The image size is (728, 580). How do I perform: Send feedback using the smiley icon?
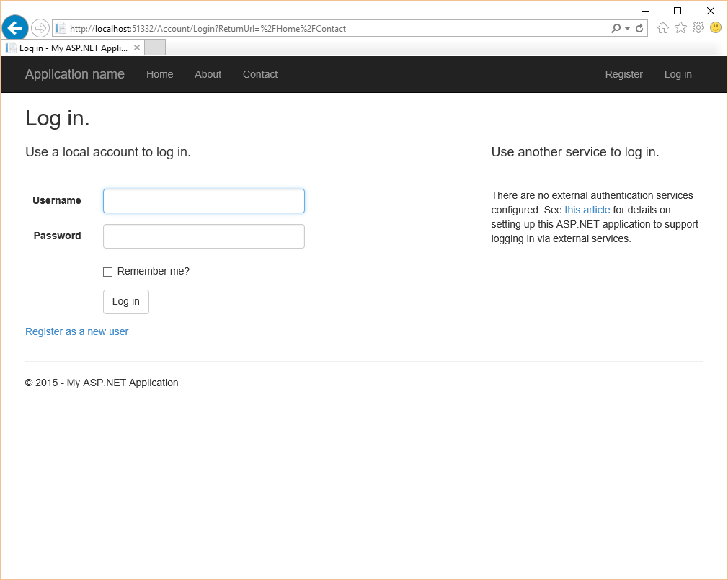click(715, 27)
